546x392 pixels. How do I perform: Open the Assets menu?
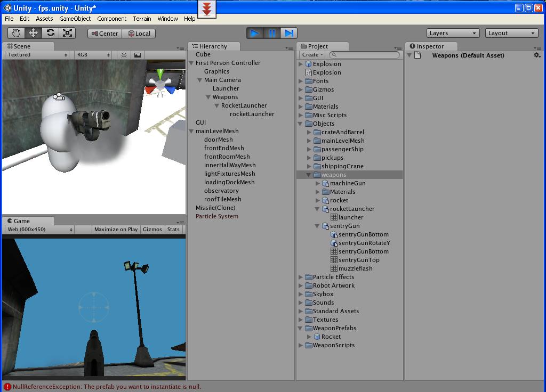click(x=44, y=19)
